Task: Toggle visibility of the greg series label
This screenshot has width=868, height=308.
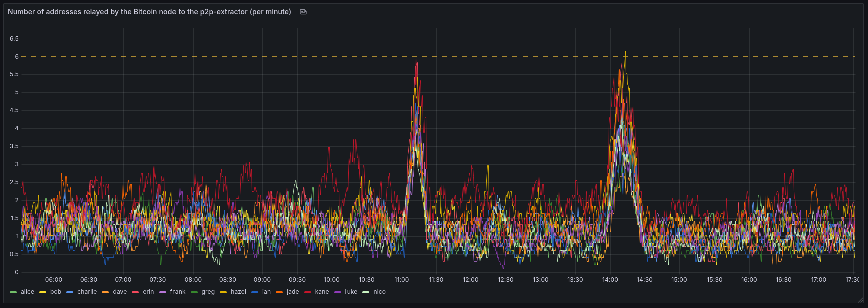Action: [208, 292]
